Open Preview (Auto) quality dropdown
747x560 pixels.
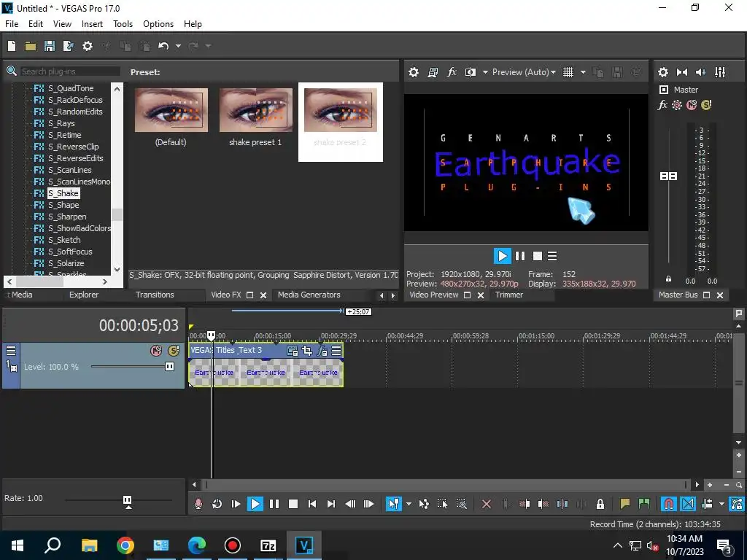524,72
